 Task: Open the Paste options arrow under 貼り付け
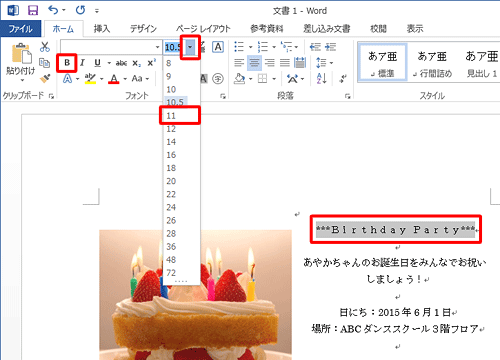click(x=22, y=80)
